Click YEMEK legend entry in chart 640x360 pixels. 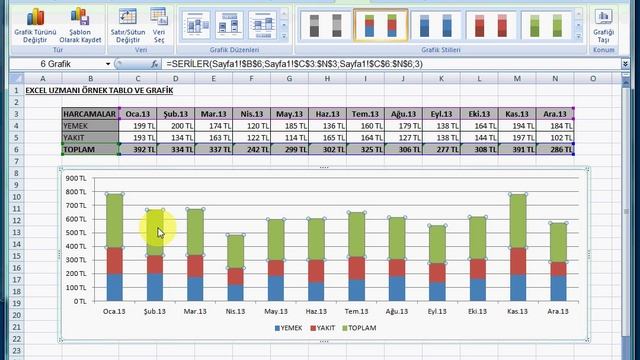pyautogui.click(x=289, y=328)
